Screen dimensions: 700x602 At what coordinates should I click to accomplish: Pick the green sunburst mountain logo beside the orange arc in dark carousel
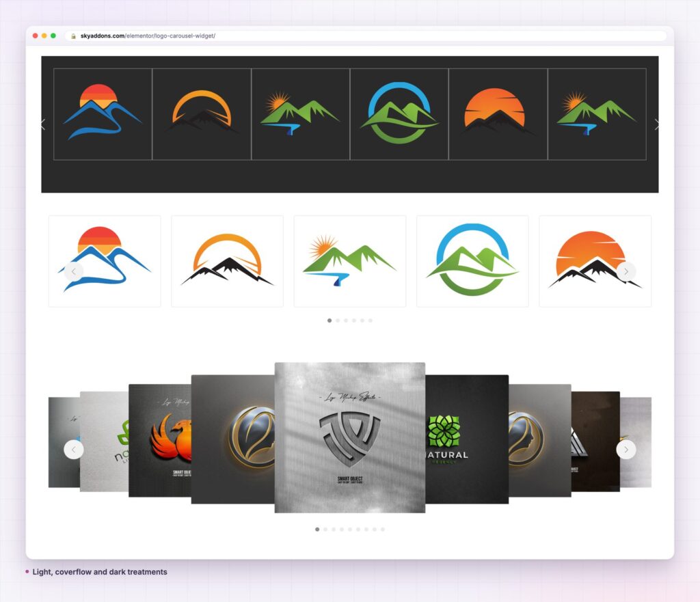(301, 114)
